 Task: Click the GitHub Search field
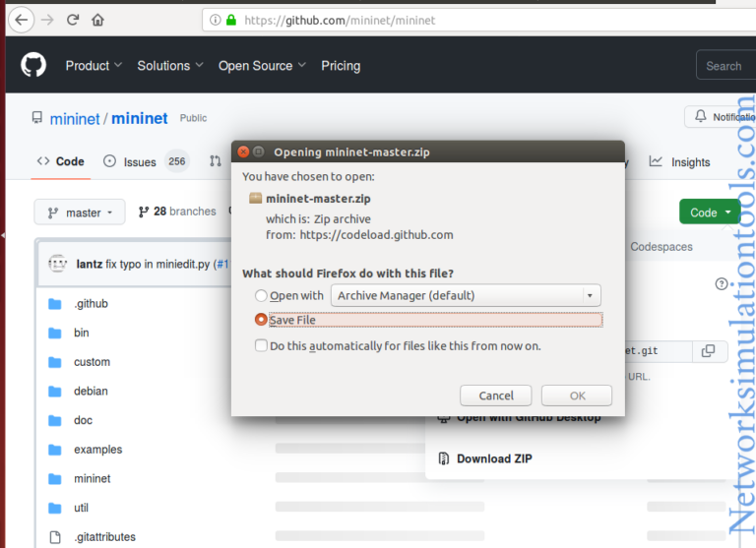[x=724, y=66]
